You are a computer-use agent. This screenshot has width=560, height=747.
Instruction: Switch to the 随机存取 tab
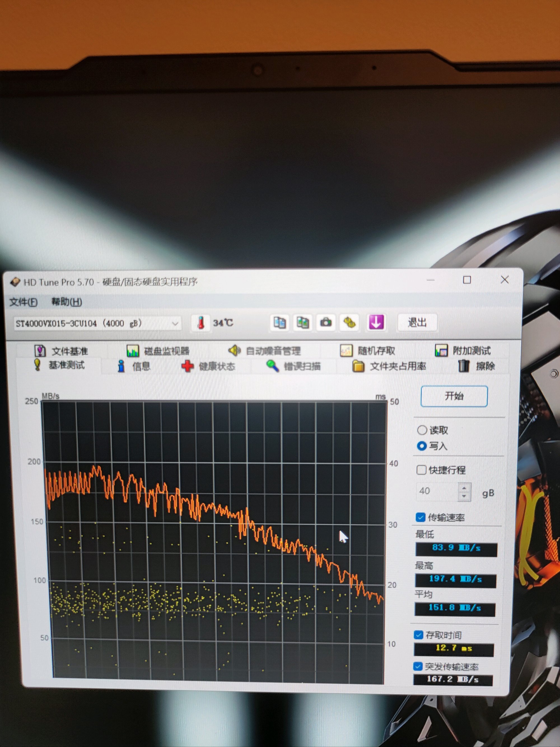pyautogui.click(x=368, y=351)
